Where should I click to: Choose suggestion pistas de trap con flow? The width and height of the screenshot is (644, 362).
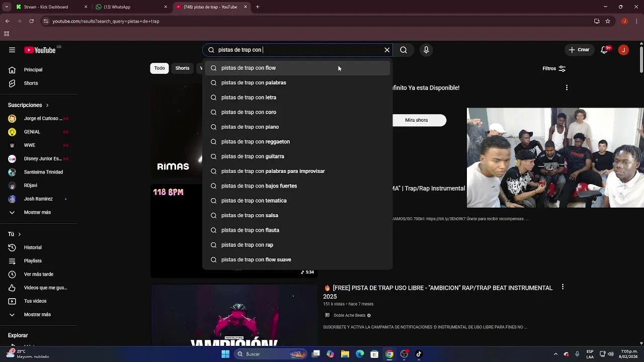297,68
